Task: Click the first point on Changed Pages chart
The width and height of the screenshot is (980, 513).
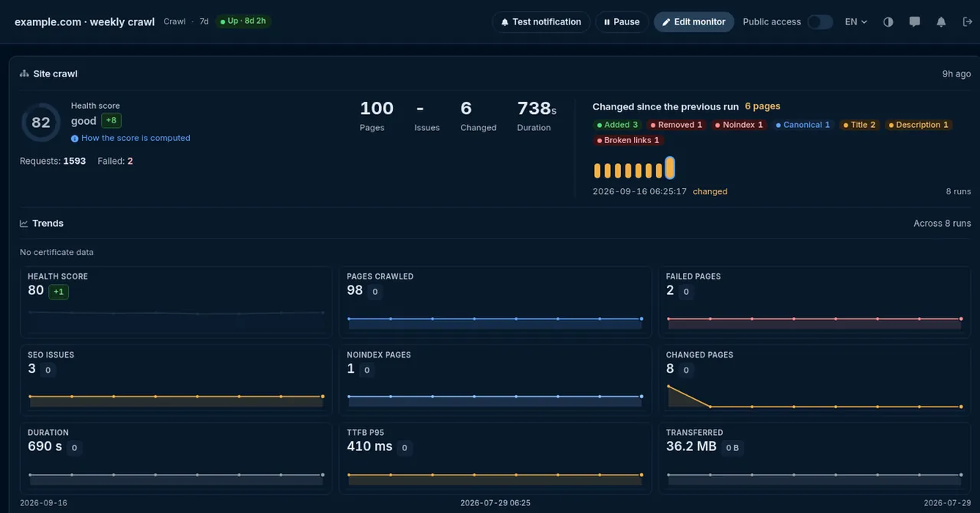Action: tap(668, 387)
